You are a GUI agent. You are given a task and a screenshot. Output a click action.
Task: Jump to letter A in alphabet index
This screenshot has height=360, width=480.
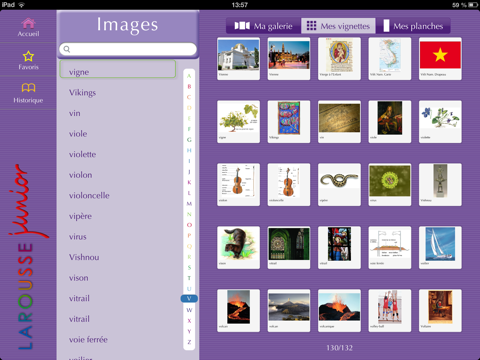189,76
